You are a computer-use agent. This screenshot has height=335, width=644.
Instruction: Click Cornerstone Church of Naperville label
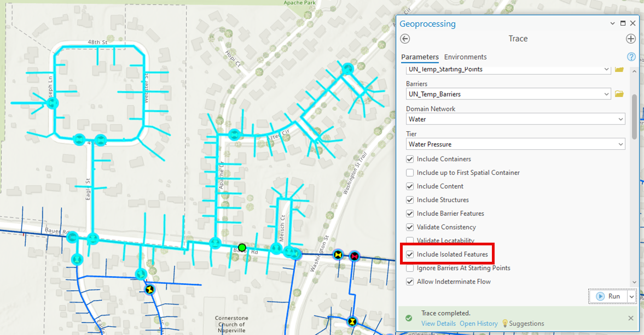(x=231, y=324)
